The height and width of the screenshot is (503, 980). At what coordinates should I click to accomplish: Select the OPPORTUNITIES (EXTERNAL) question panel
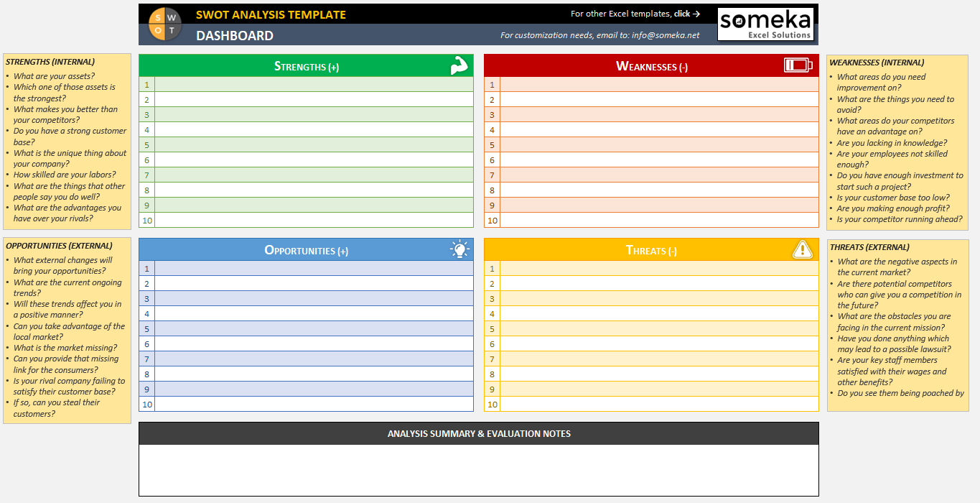[67, 331]
